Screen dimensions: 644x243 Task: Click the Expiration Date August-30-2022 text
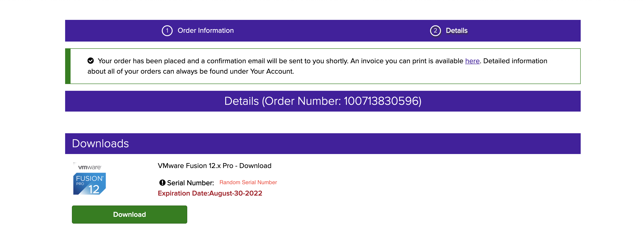[210, 193]
